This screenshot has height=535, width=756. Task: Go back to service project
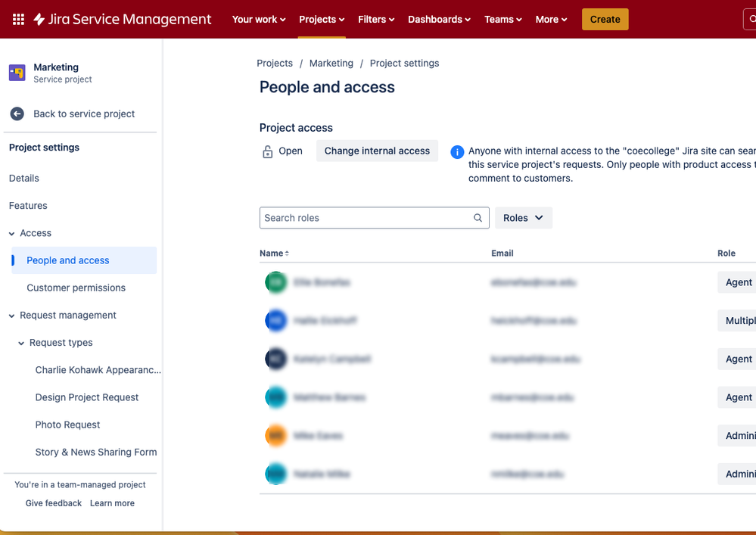84,114
